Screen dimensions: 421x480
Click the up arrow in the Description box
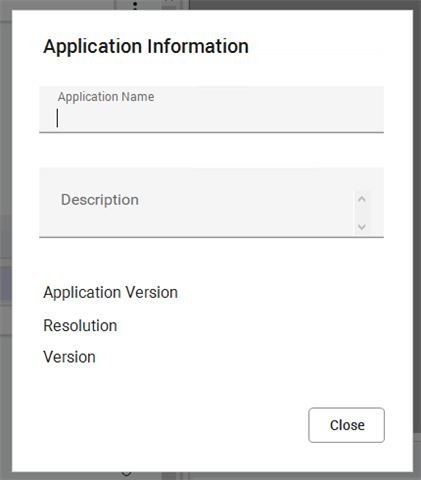pos(362,199)
